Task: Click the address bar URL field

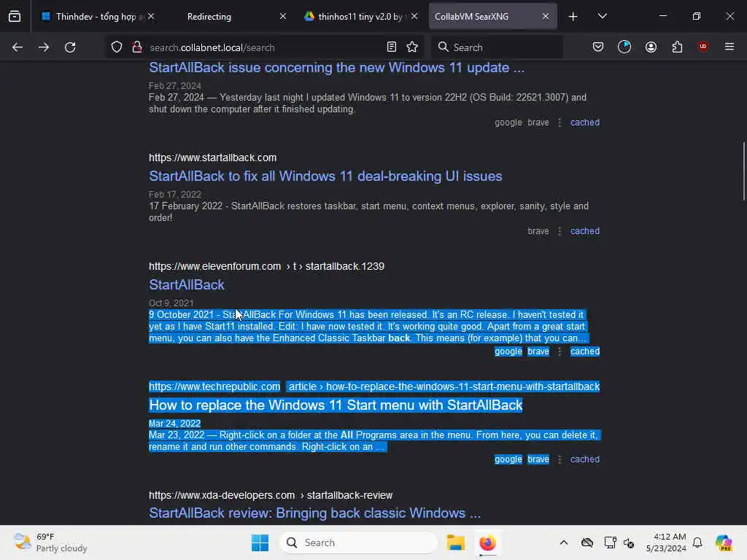Action: tap(264, 47)
